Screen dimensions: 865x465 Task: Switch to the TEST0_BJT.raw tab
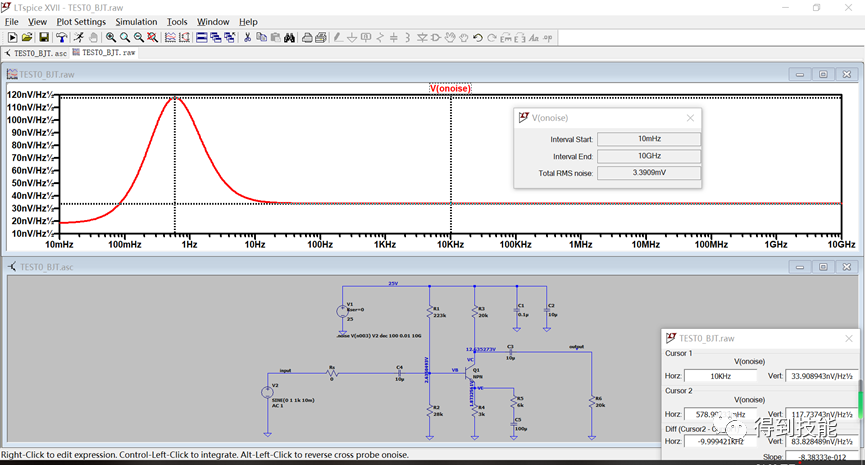(x=104, y=52)
